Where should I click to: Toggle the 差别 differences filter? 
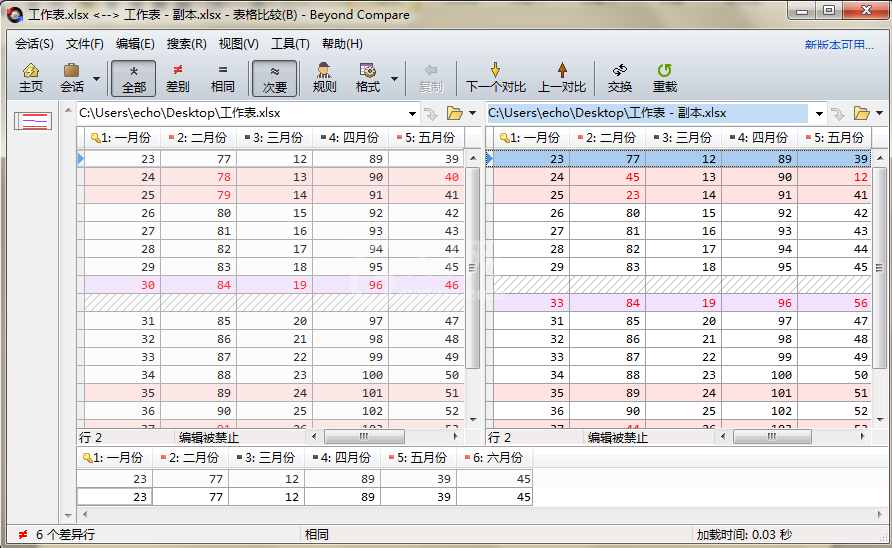tap(177, 78)
